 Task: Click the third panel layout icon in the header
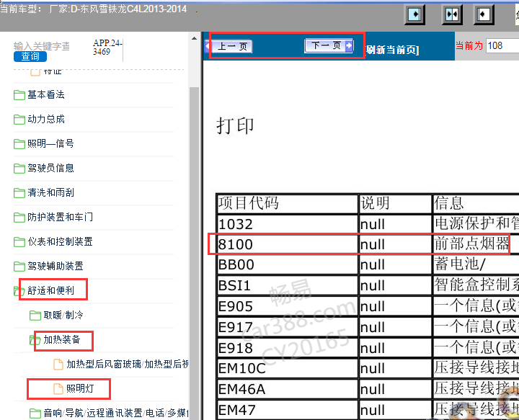click(483, 14)
